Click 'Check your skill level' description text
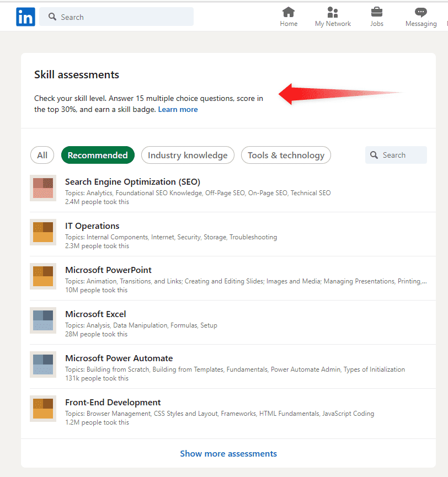The width and height of the screenshot is (448, 477). (148, 104)
